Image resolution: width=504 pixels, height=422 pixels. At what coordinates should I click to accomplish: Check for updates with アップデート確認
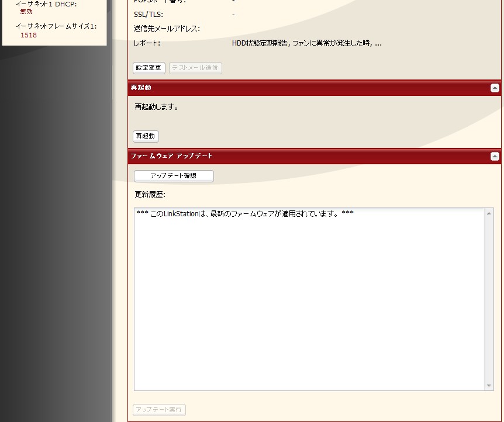click(x=174, y=176)
